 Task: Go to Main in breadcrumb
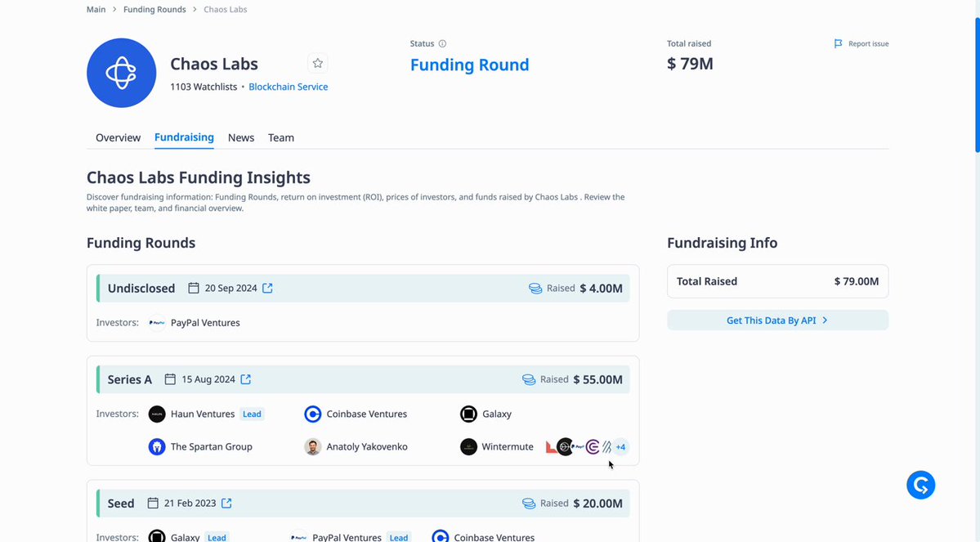pos(96,9)
